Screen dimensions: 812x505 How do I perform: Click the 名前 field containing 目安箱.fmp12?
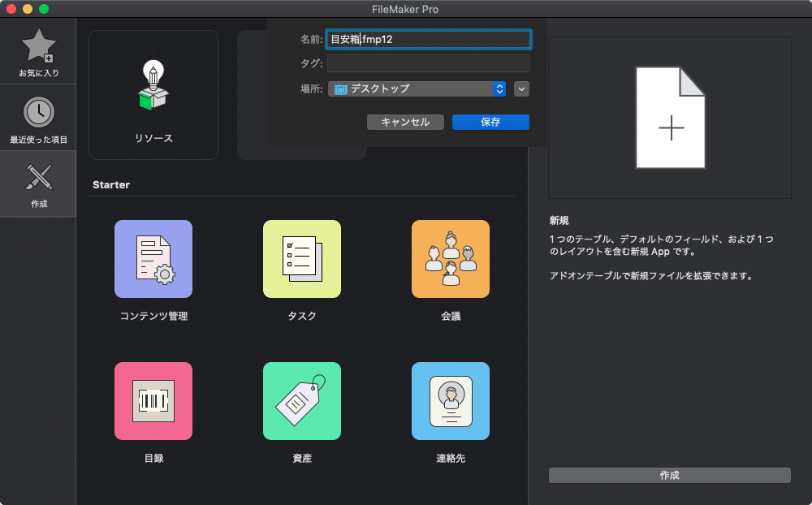click(x=428, y=39)
